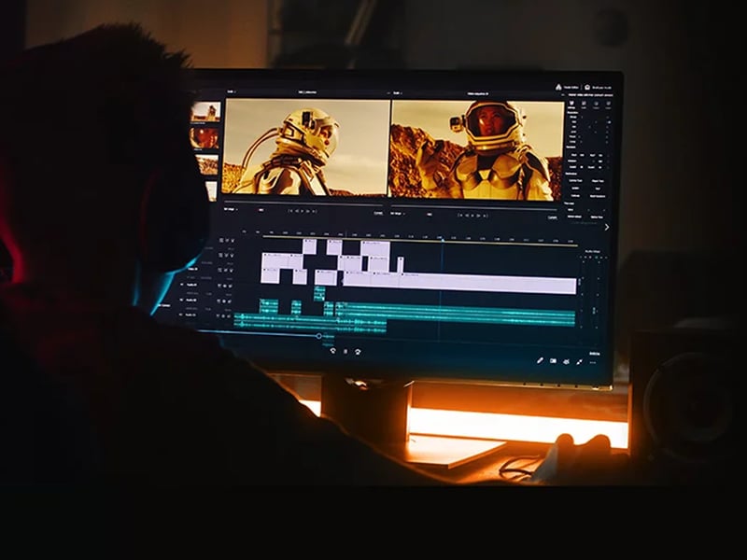Open the source viewer zoom dropdown at top
The width and height of the screenshot is (747, 560).
point(232,91)
